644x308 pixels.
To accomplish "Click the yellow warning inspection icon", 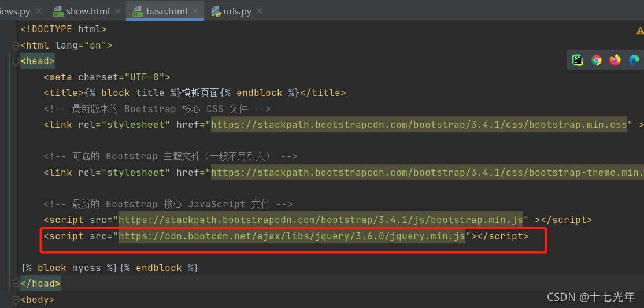I will click(x=640, y=31).
